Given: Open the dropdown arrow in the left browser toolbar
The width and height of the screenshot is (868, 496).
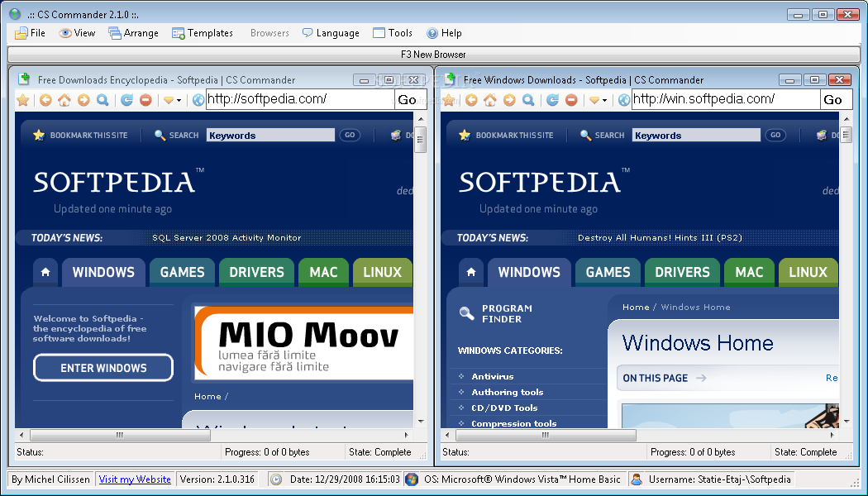Looking at the screenshot, I should point(179,101).
